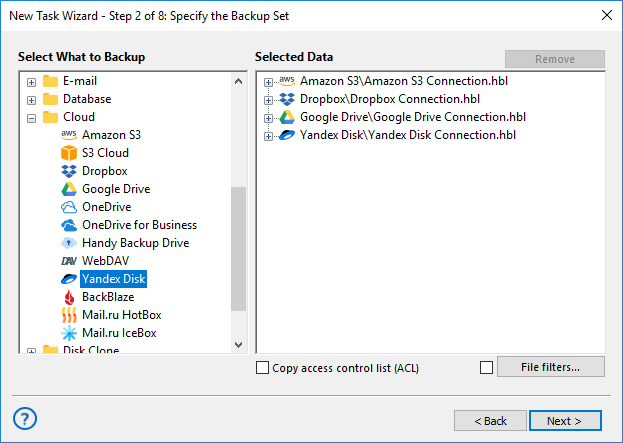Viewport: 623px width, 443px height.
Task: Expand Google Drive Connection.hbl in Selected Data
Action: click(x=268, y=118)
